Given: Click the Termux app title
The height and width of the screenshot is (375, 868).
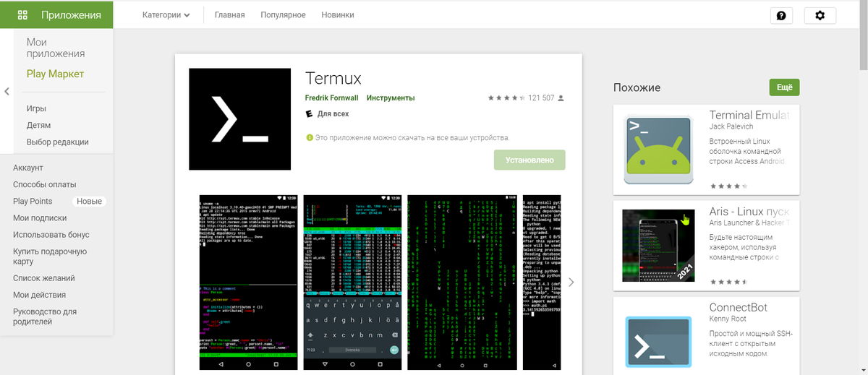Looking at the screenshot, I should 333,77.
